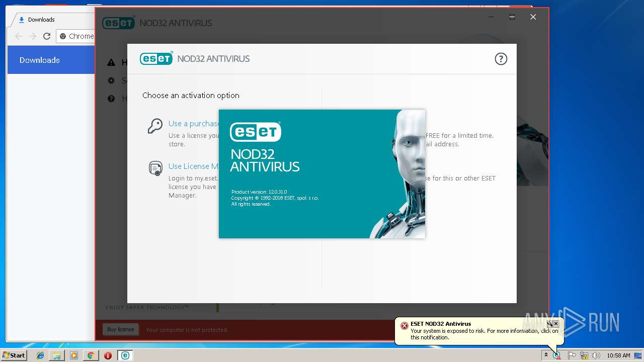Image resolution: width=644 pixels, height=362 pixels.
Task: Click the help question icon in ESET sidebar
Action: [x=111, y=99]
